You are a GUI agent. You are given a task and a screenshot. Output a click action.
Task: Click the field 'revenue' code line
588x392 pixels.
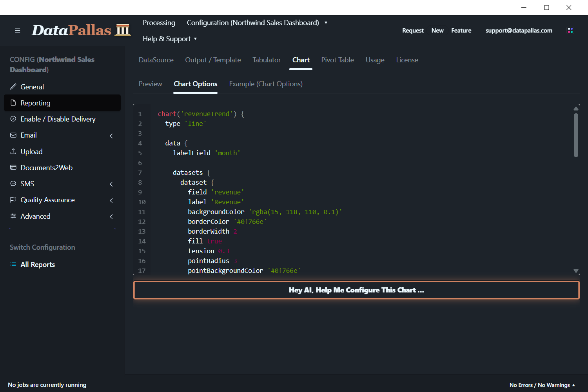(x=216, y=192)
